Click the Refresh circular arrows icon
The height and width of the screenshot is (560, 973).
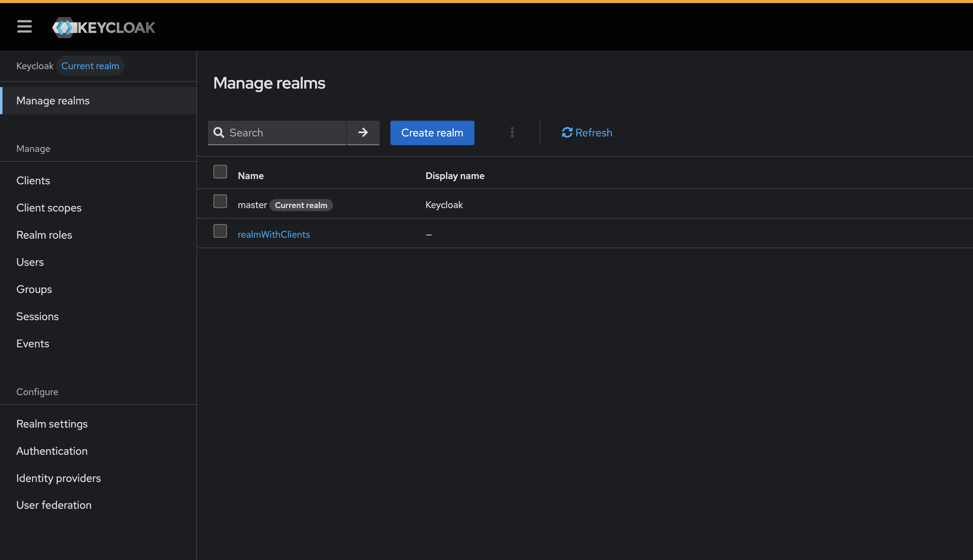(x=567, y=133)
